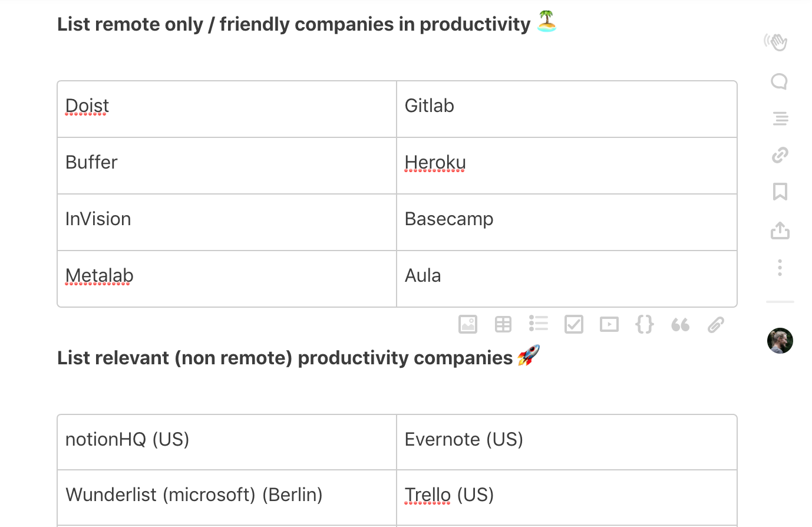
Task: Click the Basecamp table cell
Action: pos(567,222)
